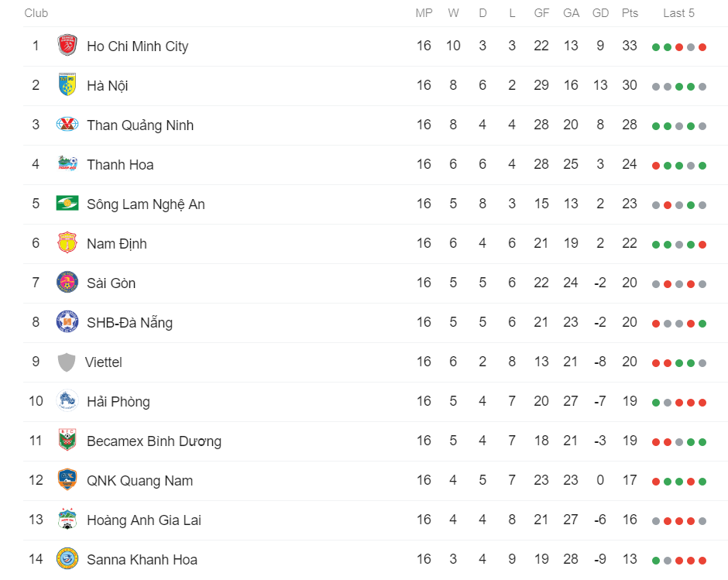This screenshot has height=580, width=728.
Task: Click the Sông Lam Nghệ An green logo
Action: (x=67, y=203)
